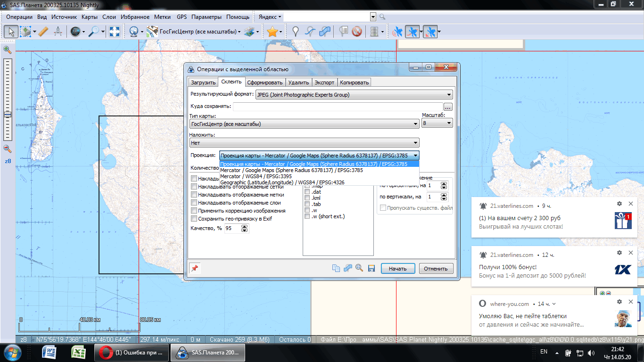Enable 'Сохранить гео-привязку в Exif' checkbox
The image size is (644, 362).
[194, 219]
